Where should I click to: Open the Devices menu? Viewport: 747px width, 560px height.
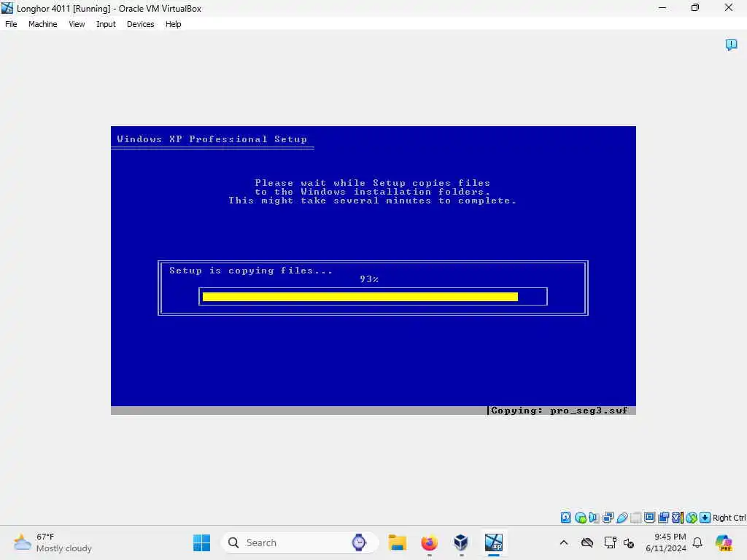[x=140, y=24]
